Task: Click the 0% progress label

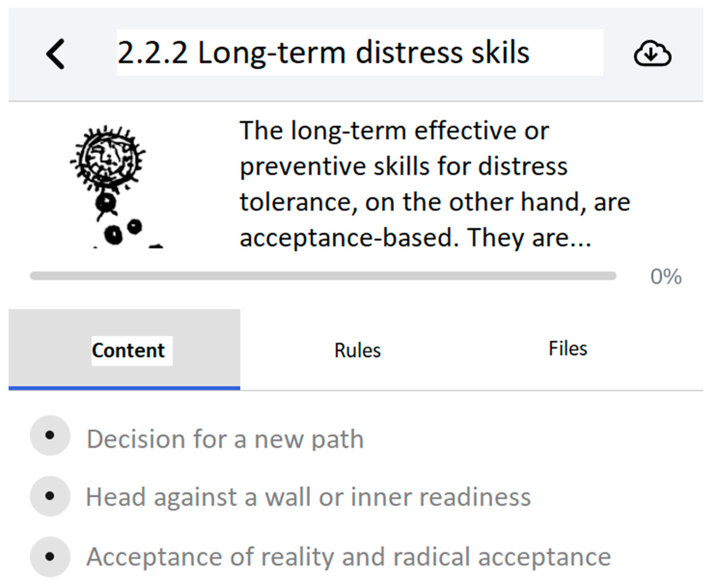Action: click(666, 277)
